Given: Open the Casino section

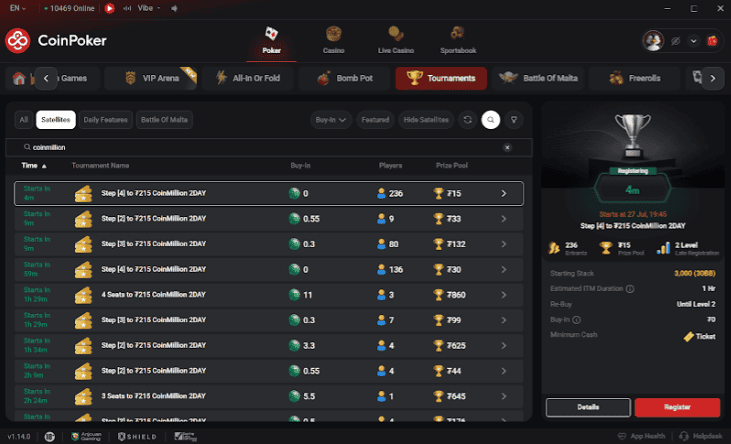Looking at the screenshot, I should pos(334,41).
